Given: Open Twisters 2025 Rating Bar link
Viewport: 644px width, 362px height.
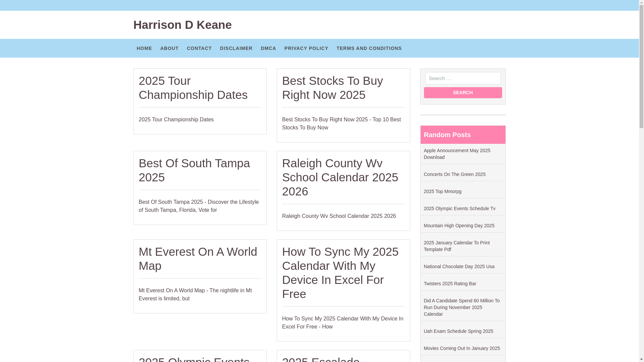Looking at the screenshot, I should click(x=450, y=284).
